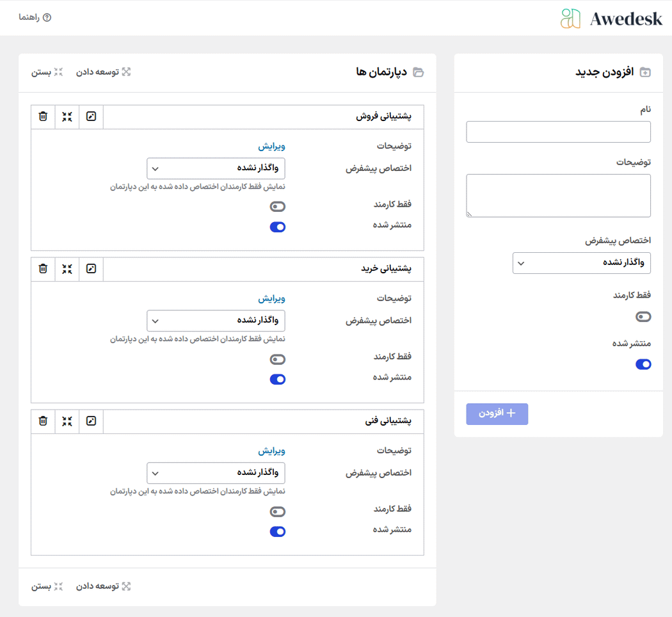Click توسعه دادن at top of departments panel
Viewport: 672px width, 617px height.
point(104,72)
